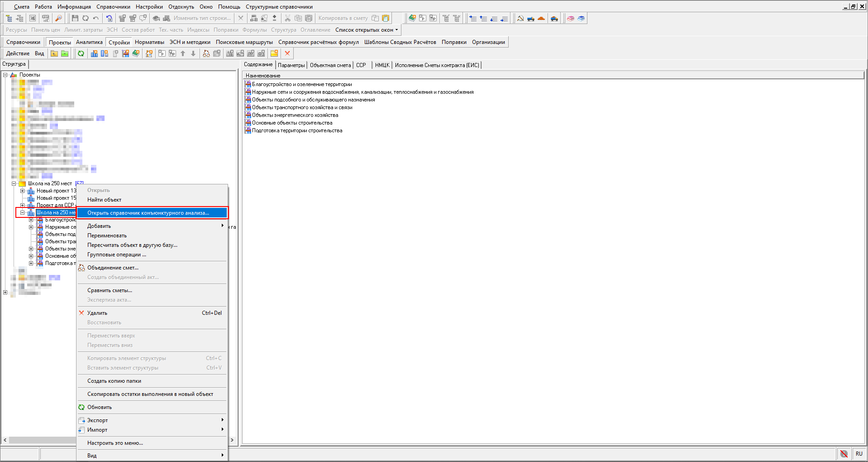Click the 'Действие' button in structure toolbar
This screenshot has height=462, width=868.
(x=18, y=53)
